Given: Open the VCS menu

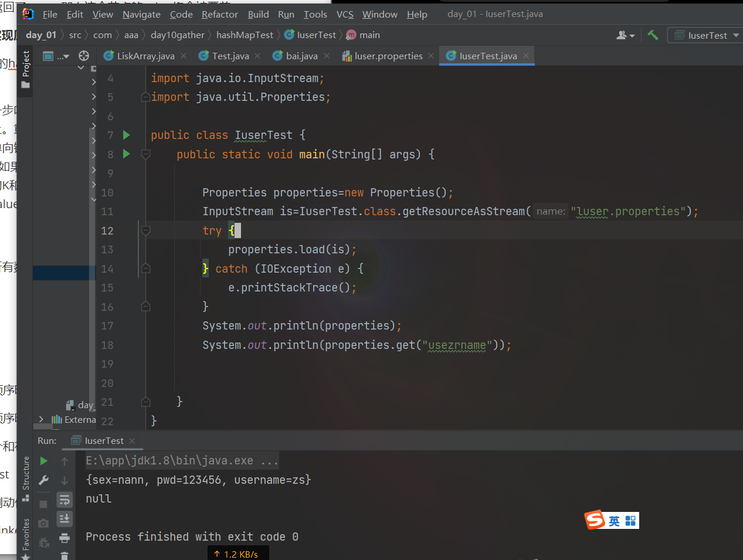Looking at the screenshot, I should (345, 14).
